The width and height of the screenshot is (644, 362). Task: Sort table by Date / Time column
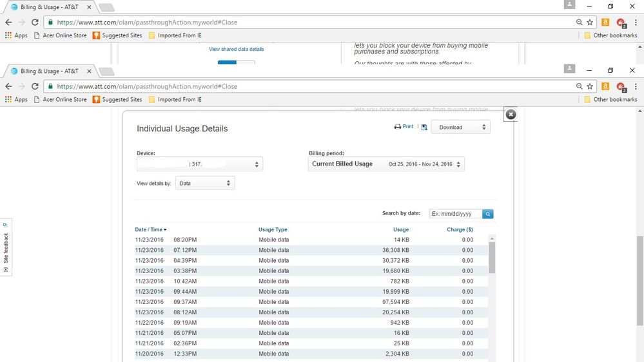[x=150, y=229]
